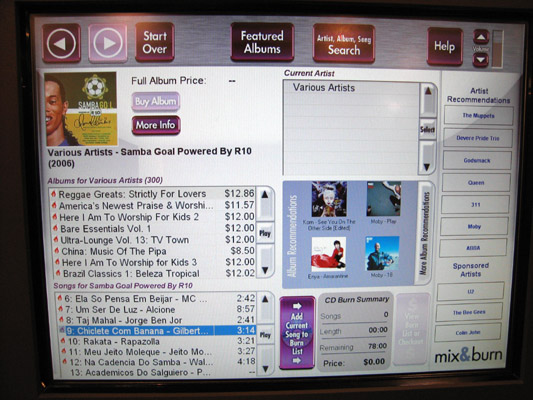This screenshot has height=400, width=533.
Task: Open Featured Albums section
Action: [x=262, y=42]
